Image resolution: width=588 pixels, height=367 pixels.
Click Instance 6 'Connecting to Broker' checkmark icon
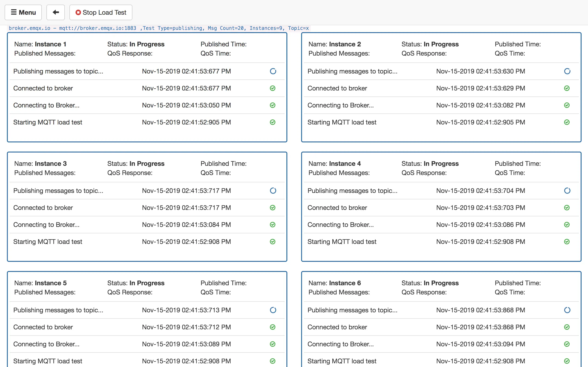[567, 344]
